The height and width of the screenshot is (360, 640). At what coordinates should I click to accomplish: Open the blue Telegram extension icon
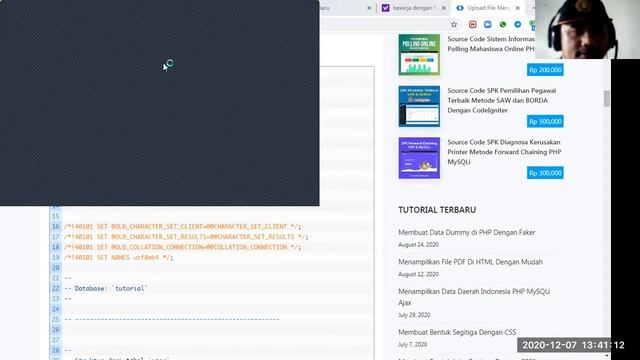[518, 24]
